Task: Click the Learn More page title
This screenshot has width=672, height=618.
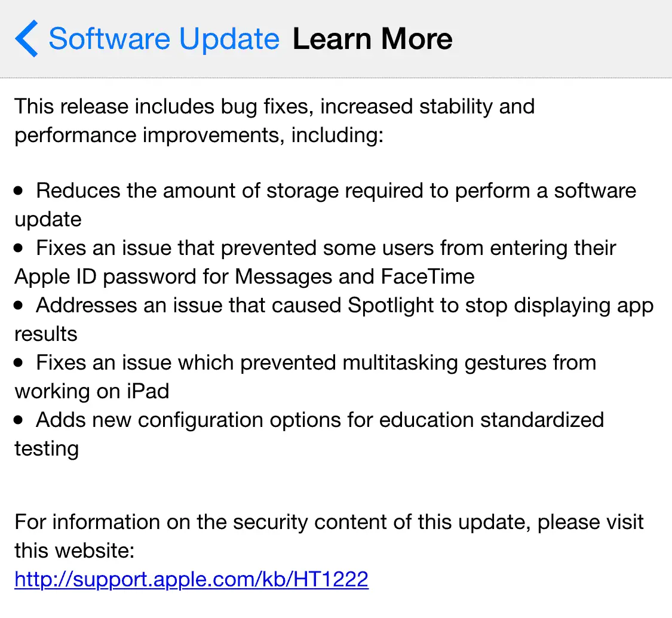Action: click(x=372, y=39)
